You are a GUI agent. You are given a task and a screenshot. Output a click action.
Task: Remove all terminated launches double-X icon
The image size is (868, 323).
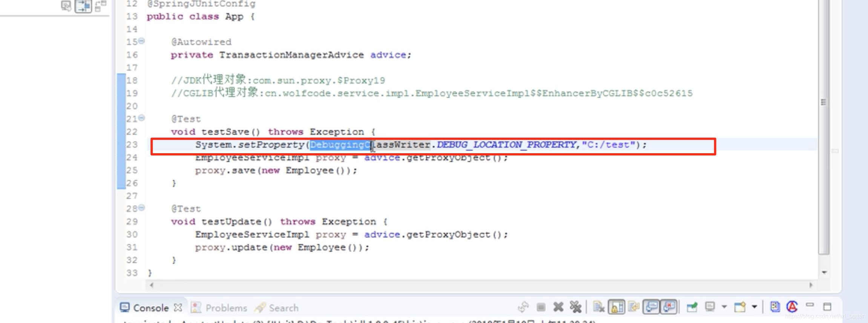coord(576,307)
